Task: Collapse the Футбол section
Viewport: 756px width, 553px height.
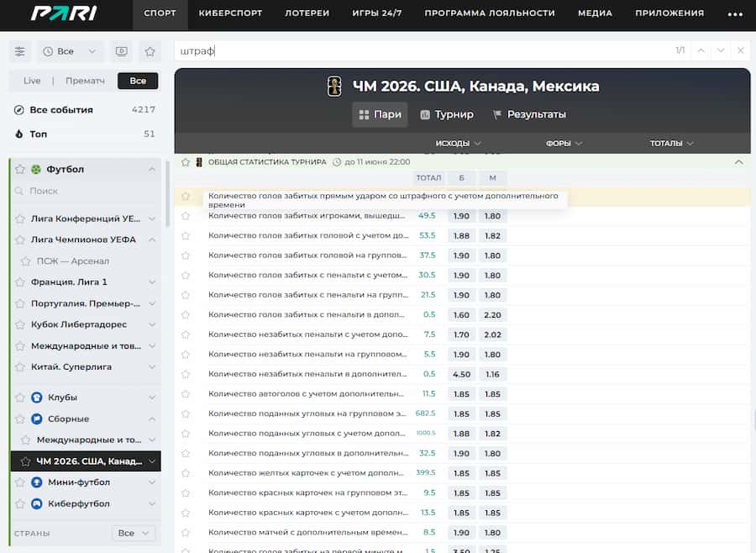Action: pos(152,170)
